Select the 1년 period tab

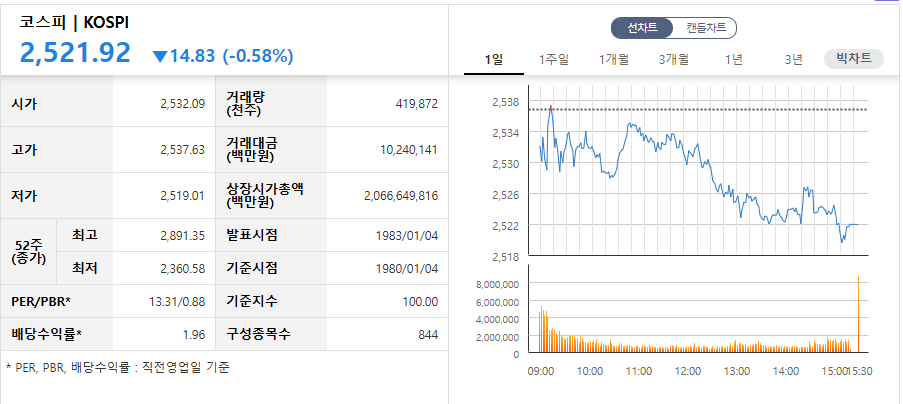pos(734,59)
